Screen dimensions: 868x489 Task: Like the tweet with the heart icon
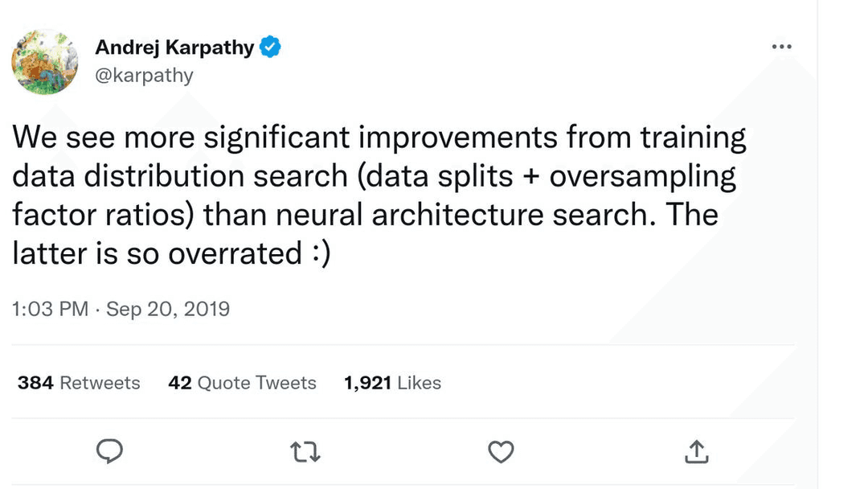(x=501, y=452)
